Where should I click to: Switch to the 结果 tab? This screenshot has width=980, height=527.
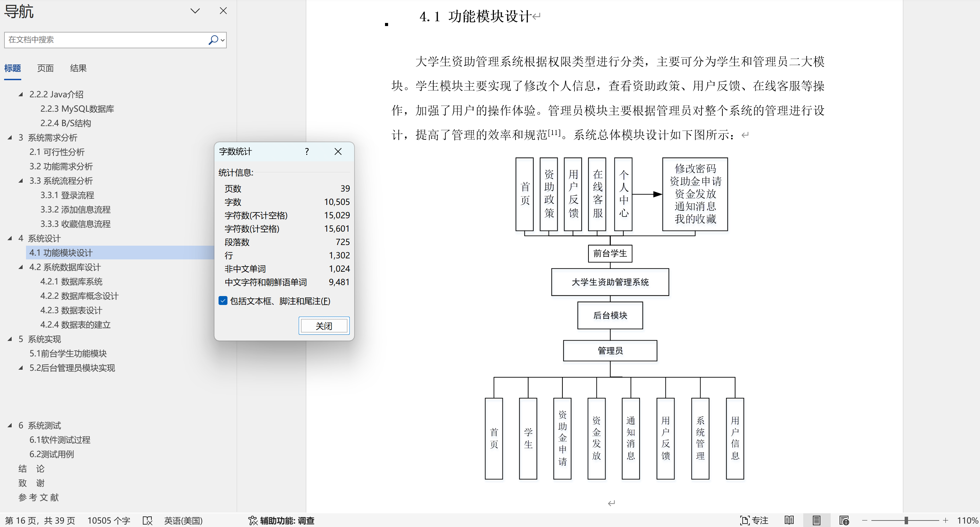coord(78,68)
